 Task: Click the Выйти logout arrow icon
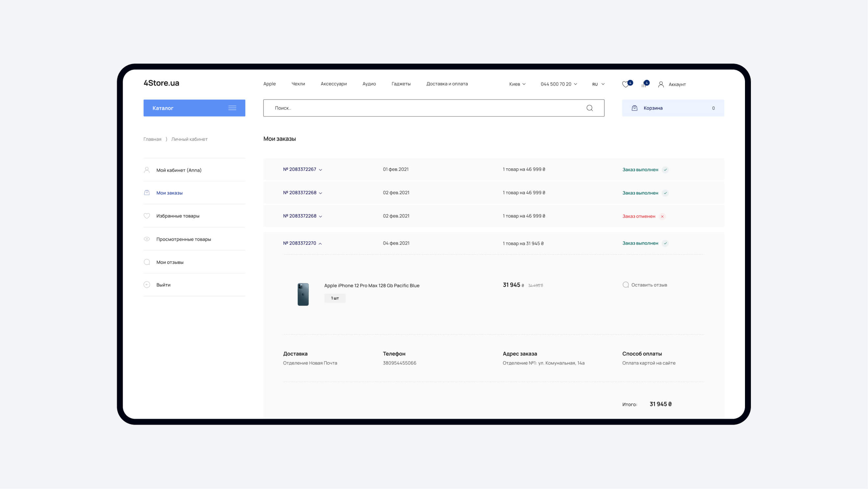pyautogui.click(x=147, y=285)
